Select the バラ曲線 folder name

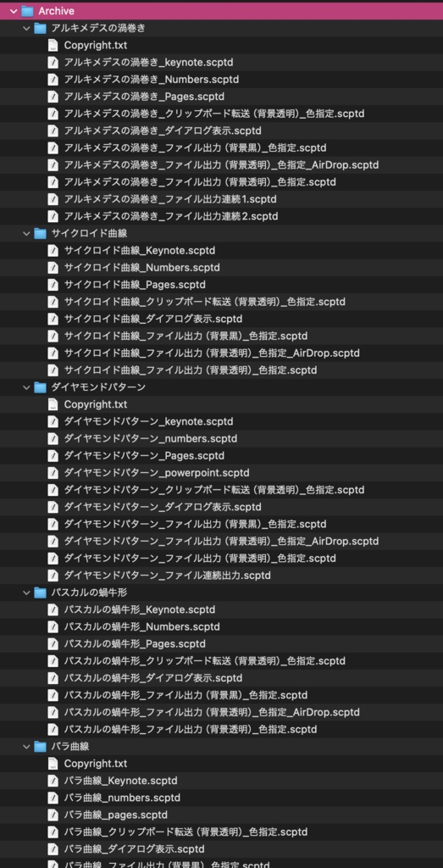pos(69,747)
